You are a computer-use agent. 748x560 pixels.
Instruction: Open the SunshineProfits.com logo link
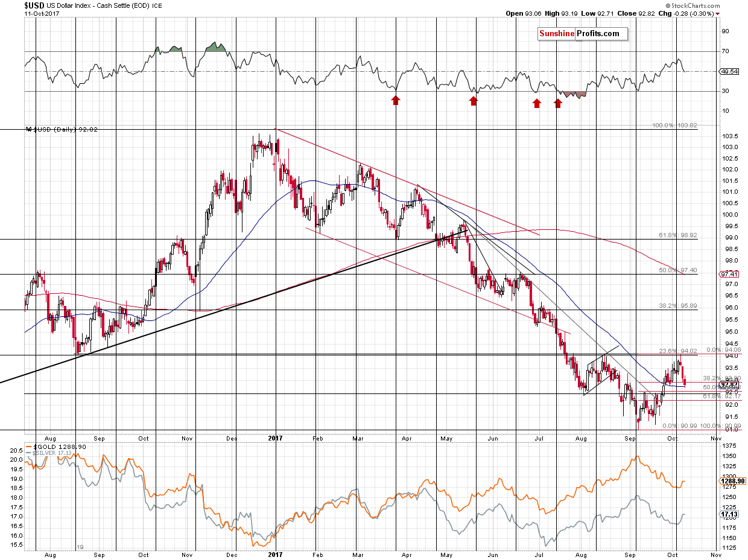(583, 34)
